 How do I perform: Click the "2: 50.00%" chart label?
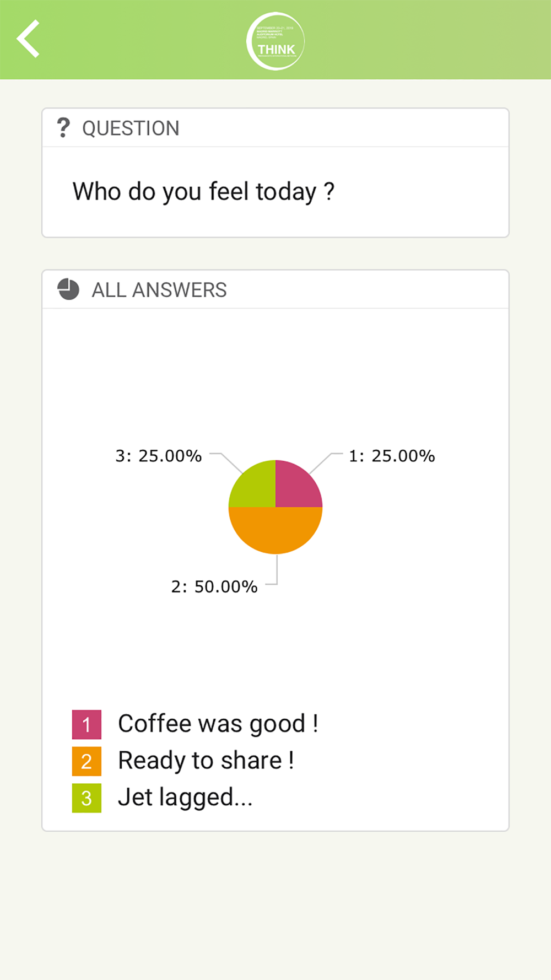pyautogui.click(x=214, y=586)
